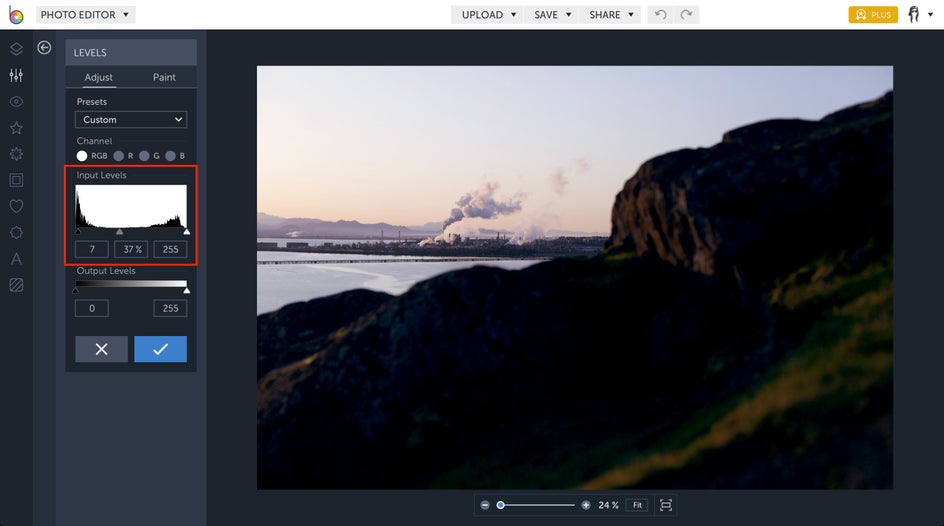Click the output levels black handle
This screenshot has height=526, width=944.
pos(75,291)
